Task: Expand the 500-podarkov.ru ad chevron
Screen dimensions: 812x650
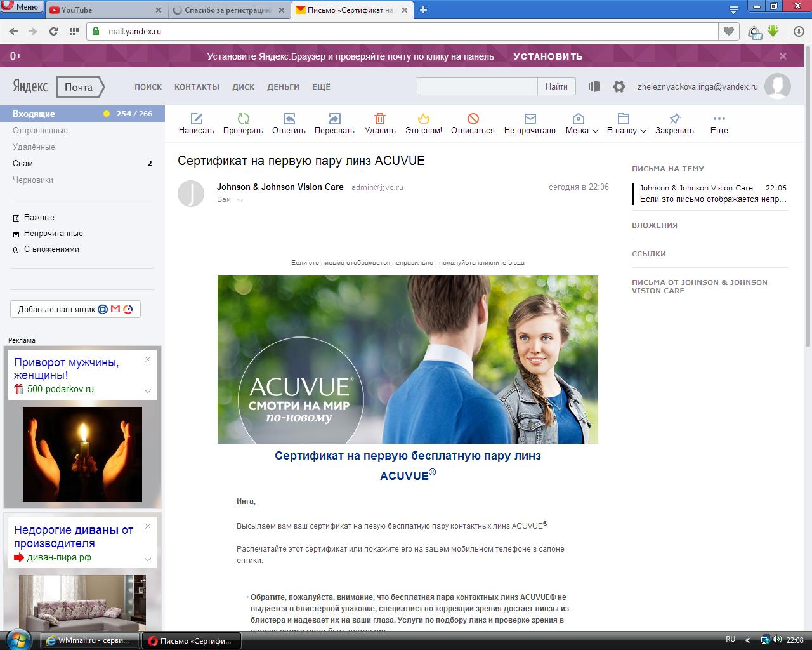Action: click(148, 391)
